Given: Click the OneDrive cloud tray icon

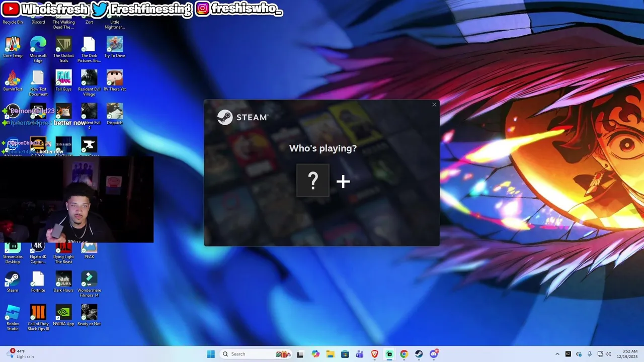Looking at the screenshot, I should tap(579, 354).
